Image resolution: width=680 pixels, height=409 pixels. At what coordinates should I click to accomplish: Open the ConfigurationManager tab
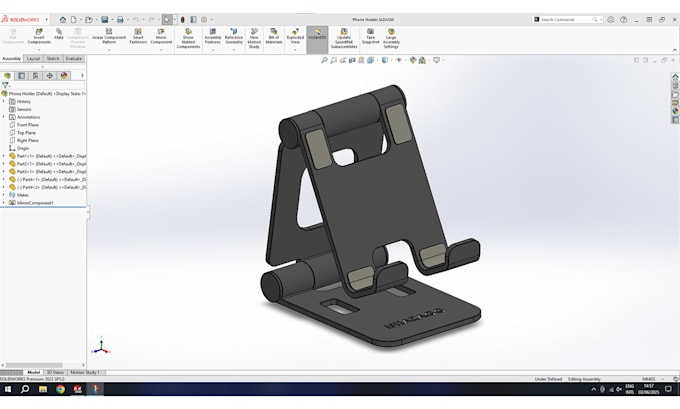point(36,76)
